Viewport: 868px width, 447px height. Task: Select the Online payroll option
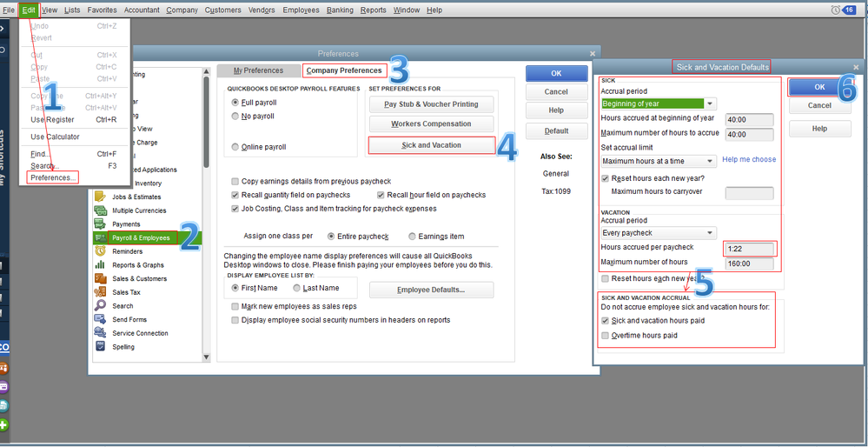click(235, 147)
